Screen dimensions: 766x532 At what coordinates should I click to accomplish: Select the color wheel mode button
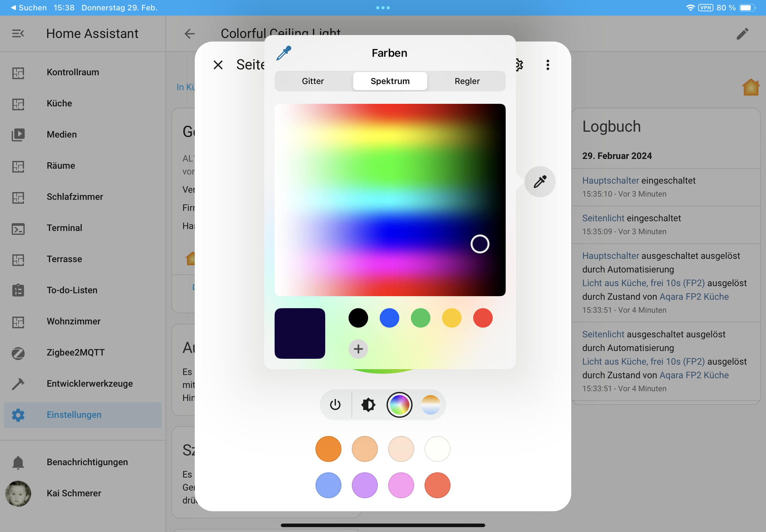399,405
